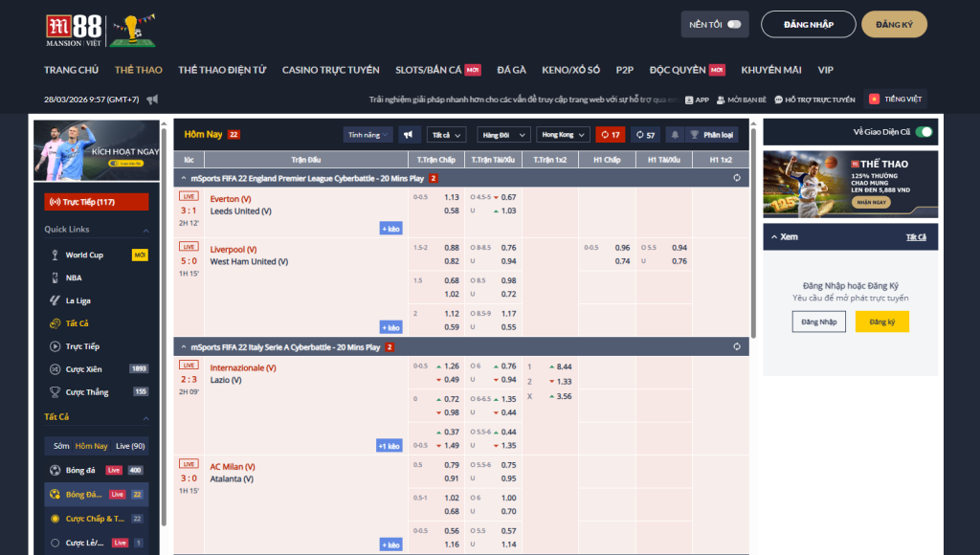Screen dimensions: 980x555
Task: Click Đăng Nhập in the Xem panel
Action: [x=819, y=322]
